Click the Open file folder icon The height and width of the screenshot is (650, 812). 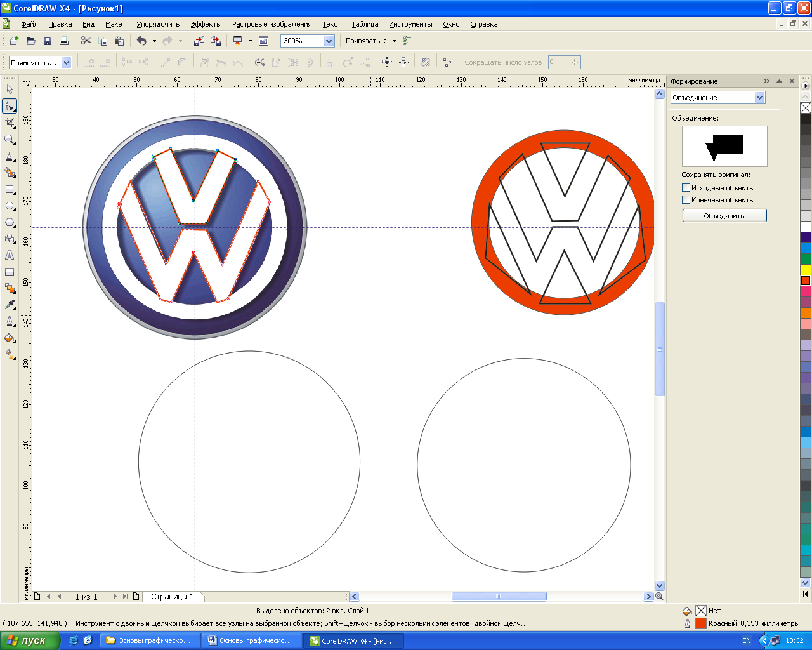[30, 41]
